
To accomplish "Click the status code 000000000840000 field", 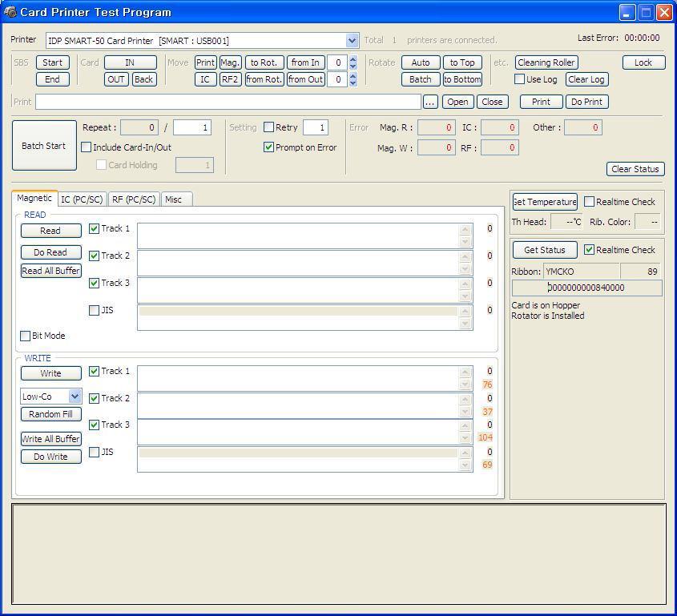I will point(586,288).
